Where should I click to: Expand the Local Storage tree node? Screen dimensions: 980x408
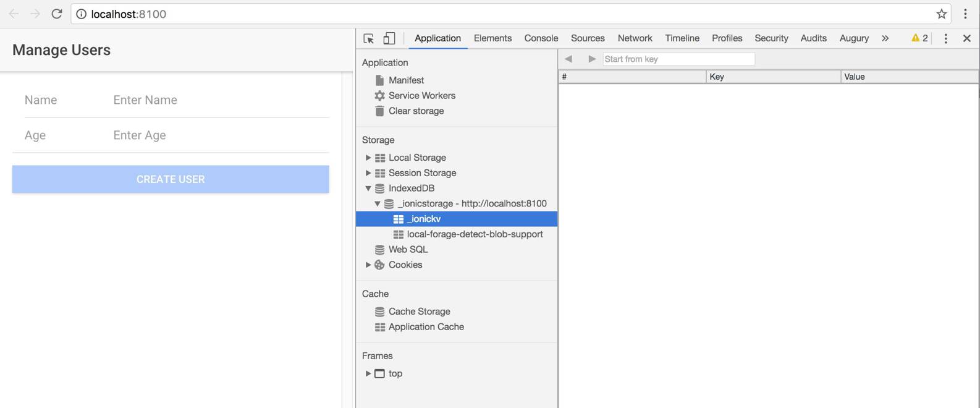point(368,158)
